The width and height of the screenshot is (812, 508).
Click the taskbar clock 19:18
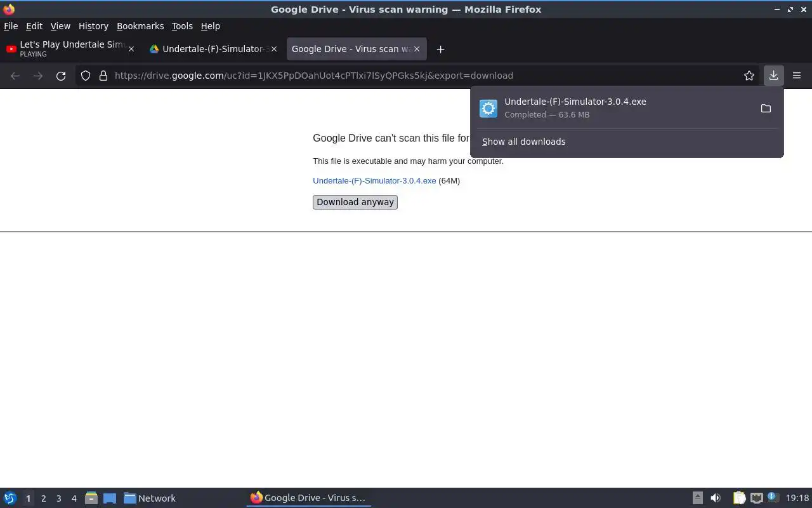(x=797, y=498)
